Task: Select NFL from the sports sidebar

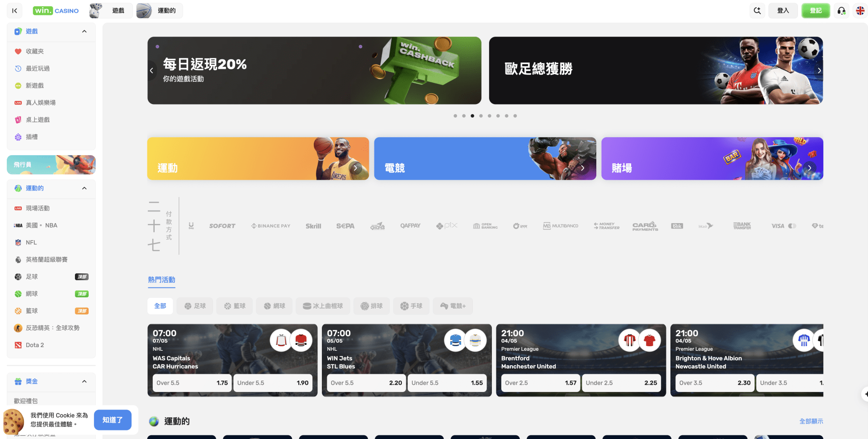Action: (x=31, y=243)
